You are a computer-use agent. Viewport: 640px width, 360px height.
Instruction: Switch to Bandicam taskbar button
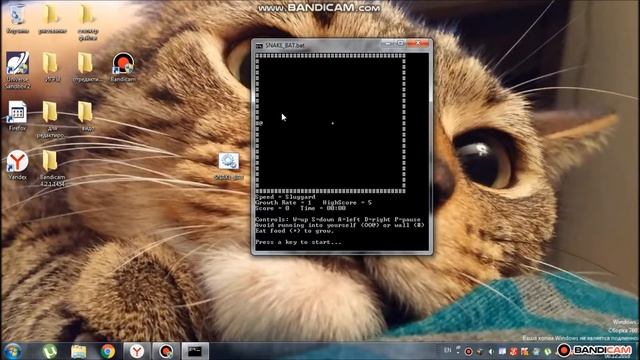point(166,351)
